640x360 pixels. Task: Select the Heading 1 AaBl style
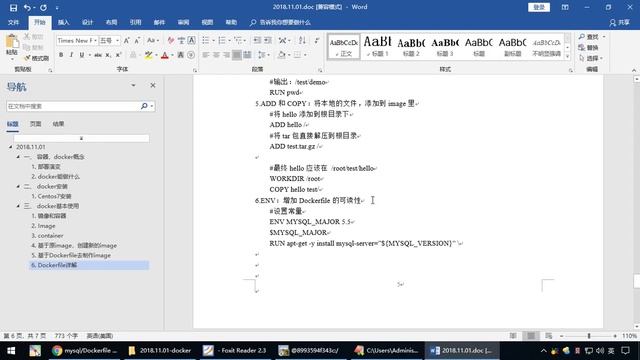[377, 46]
